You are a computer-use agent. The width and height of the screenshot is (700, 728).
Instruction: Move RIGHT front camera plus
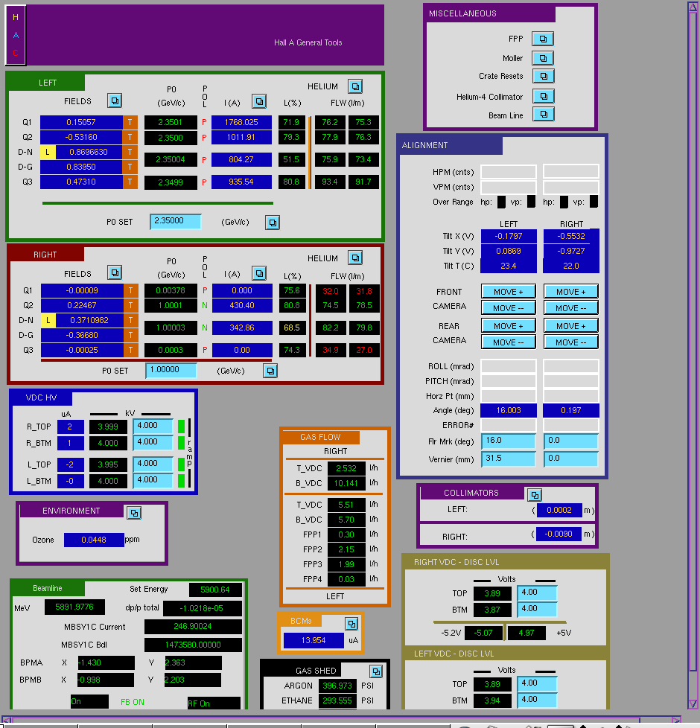(571, 292)
